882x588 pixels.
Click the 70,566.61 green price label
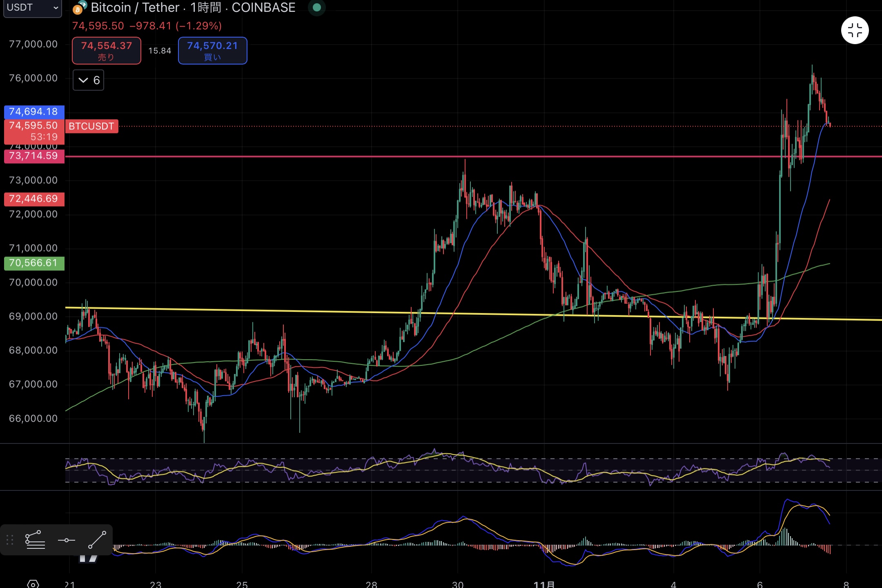[34, 263]
